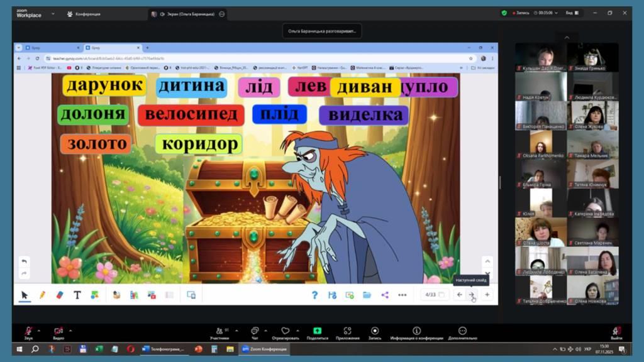This screenshot has height=362, width=644.
Task: Click the yellow word card "дарунок"
Action: coord(104,85)
